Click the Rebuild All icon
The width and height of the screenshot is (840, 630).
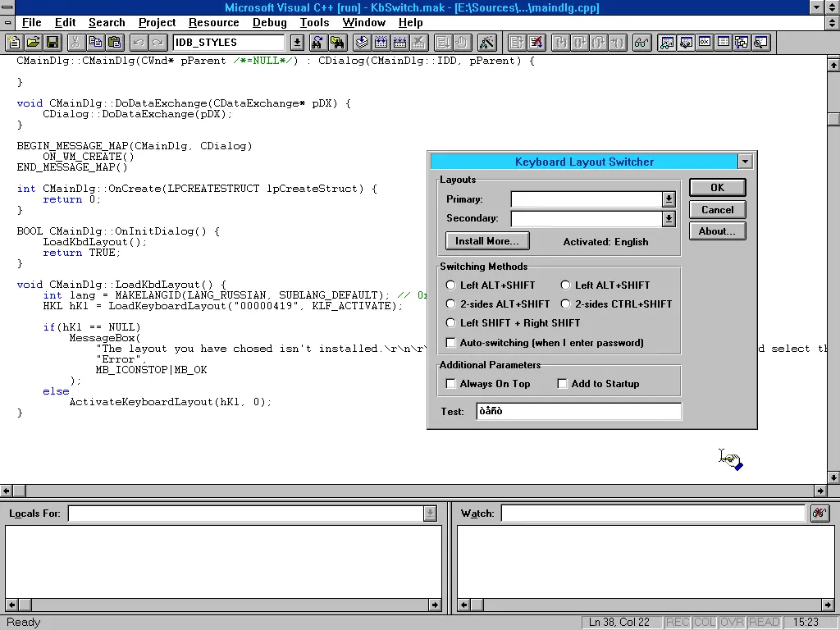coord(399,43)
